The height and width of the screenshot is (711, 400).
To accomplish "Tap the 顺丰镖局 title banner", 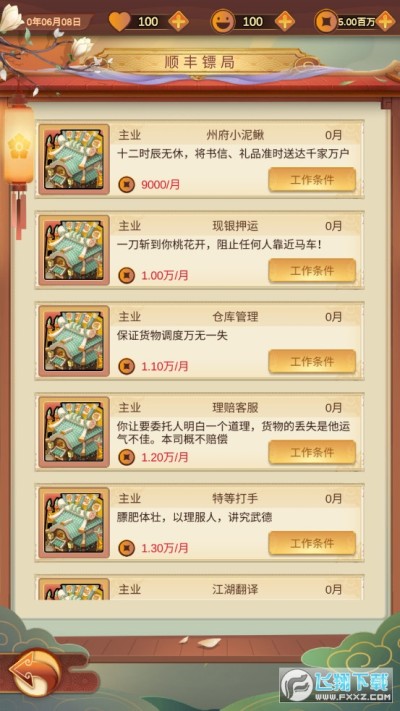I will pyautogui.click(x=200, y=63).
